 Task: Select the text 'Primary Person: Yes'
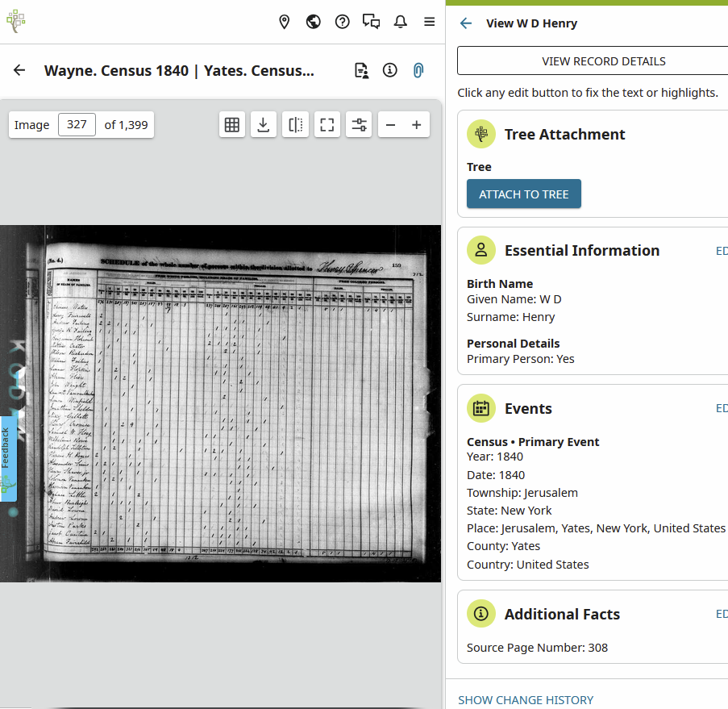pyautogui.click(x=521, y=359)
